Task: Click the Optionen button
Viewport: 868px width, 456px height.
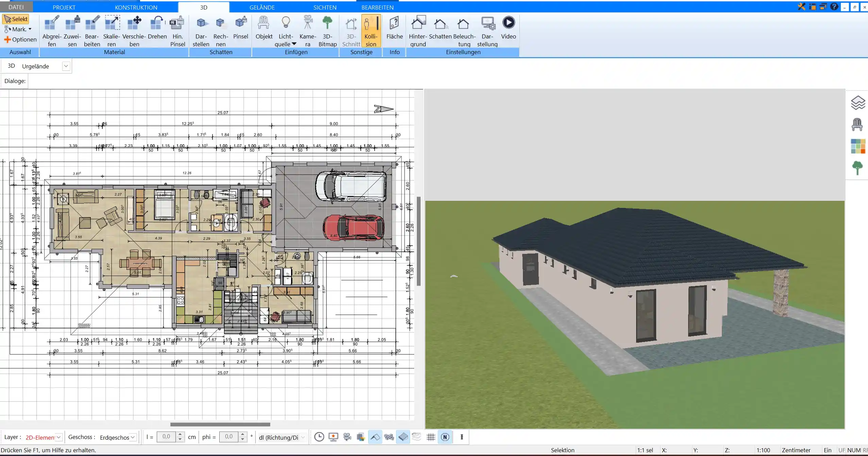Action: (20, 39)
